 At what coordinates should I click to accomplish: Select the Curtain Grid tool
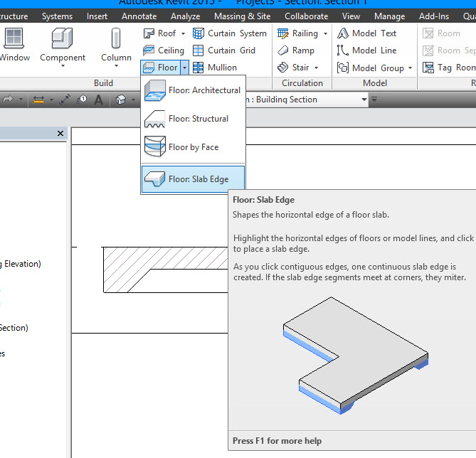click(x=224, y=50)
